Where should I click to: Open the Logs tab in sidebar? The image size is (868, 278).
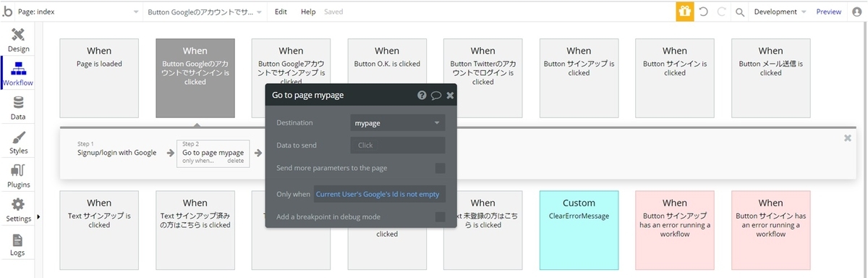[18, 244]
